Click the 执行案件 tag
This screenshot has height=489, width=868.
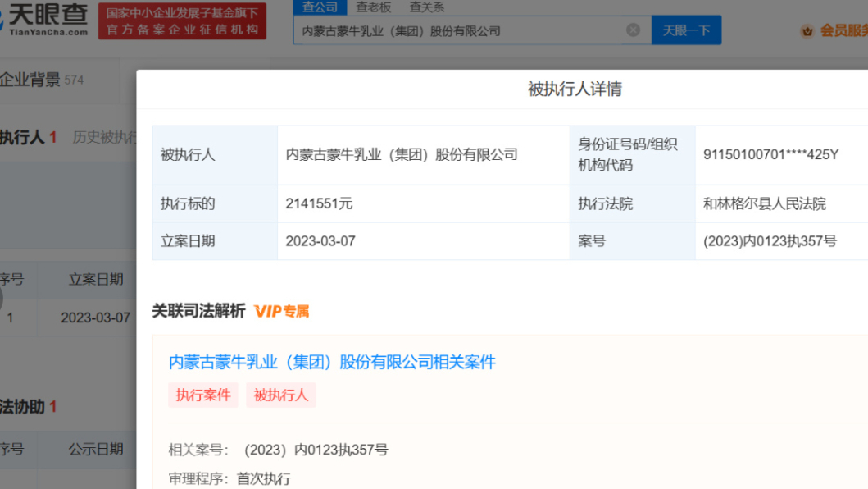click(x=203, y=395)
